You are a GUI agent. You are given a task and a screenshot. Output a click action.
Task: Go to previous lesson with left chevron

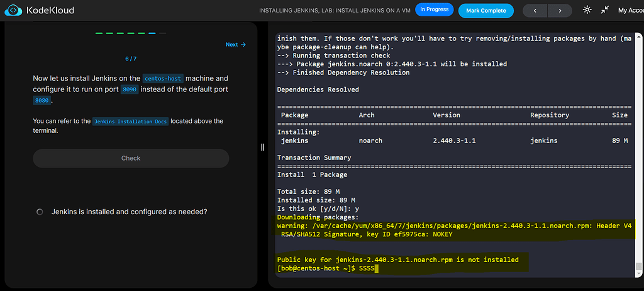pos(535,11)
